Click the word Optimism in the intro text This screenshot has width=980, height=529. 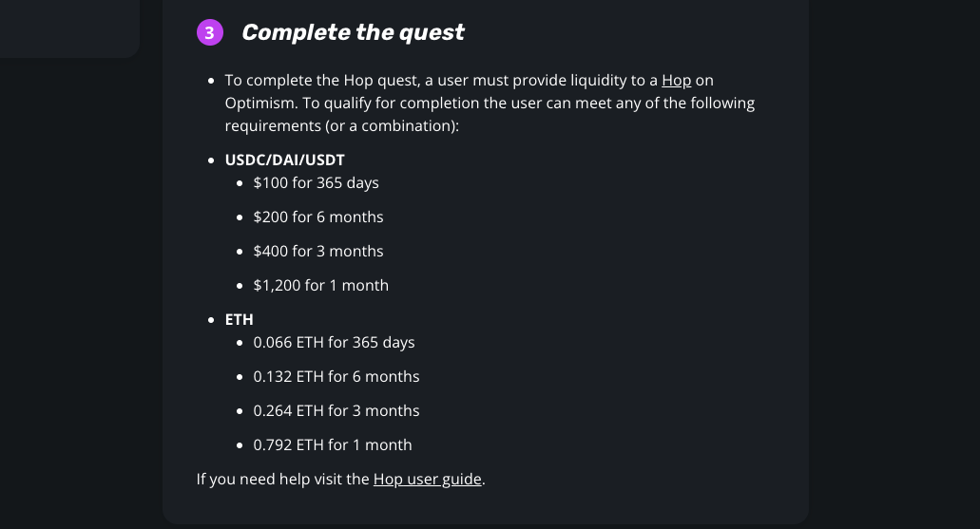[x=259, y=104]
